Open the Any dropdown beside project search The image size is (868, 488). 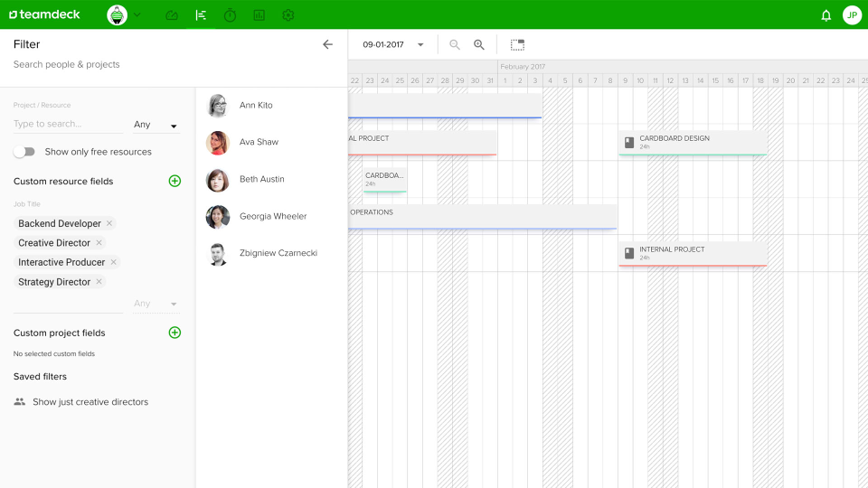(155, 126)
